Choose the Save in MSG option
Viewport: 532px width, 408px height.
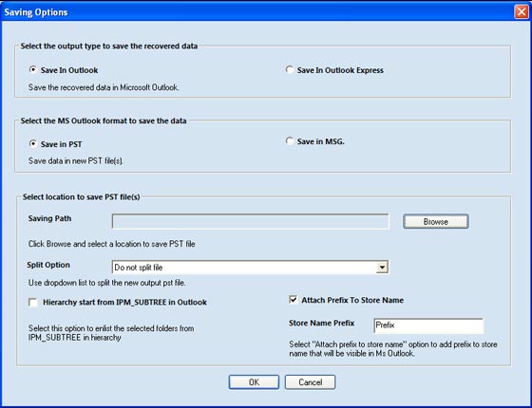(x=290, y=141)
